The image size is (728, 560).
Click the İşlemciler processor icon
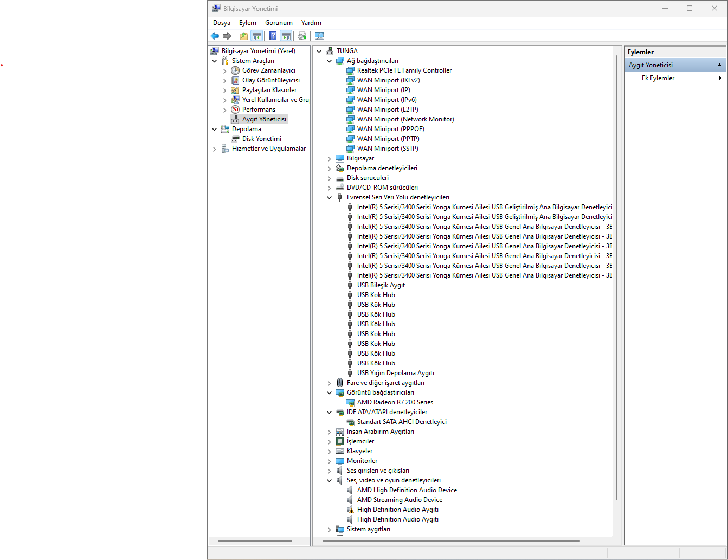[x=340, y=441]
